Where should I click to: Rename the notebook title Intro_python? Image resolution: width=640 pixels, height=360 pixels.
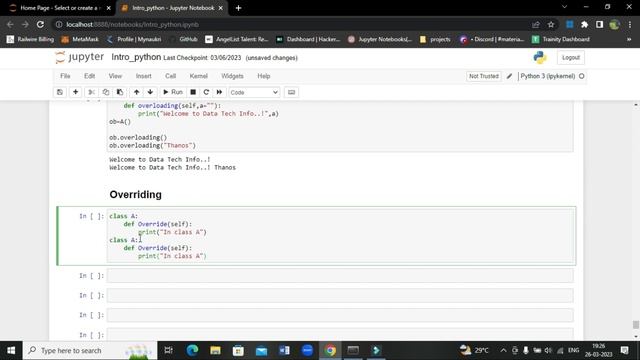[136, 57]
